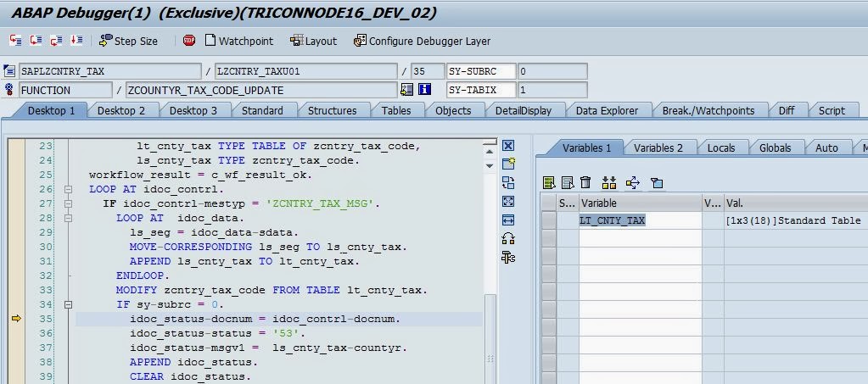
Task: Click the filter funnel icon in variables toolbar
Action: [657, 182]
